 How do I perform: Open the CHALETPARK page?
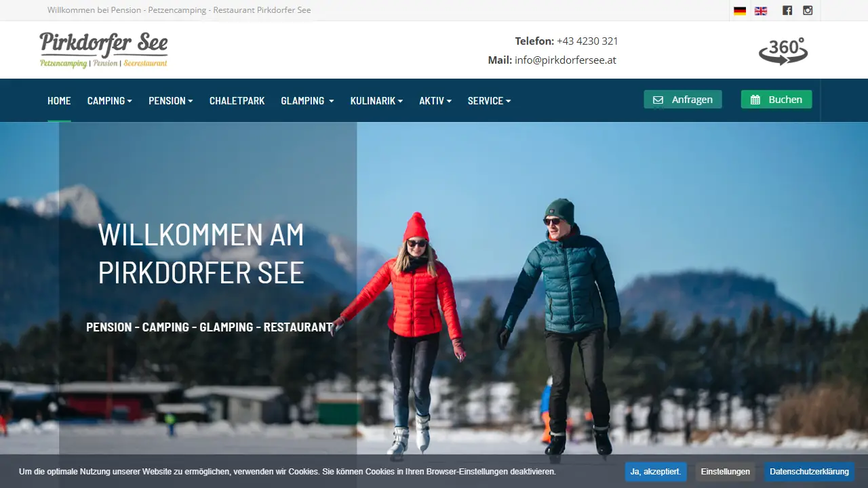[237, 101]
